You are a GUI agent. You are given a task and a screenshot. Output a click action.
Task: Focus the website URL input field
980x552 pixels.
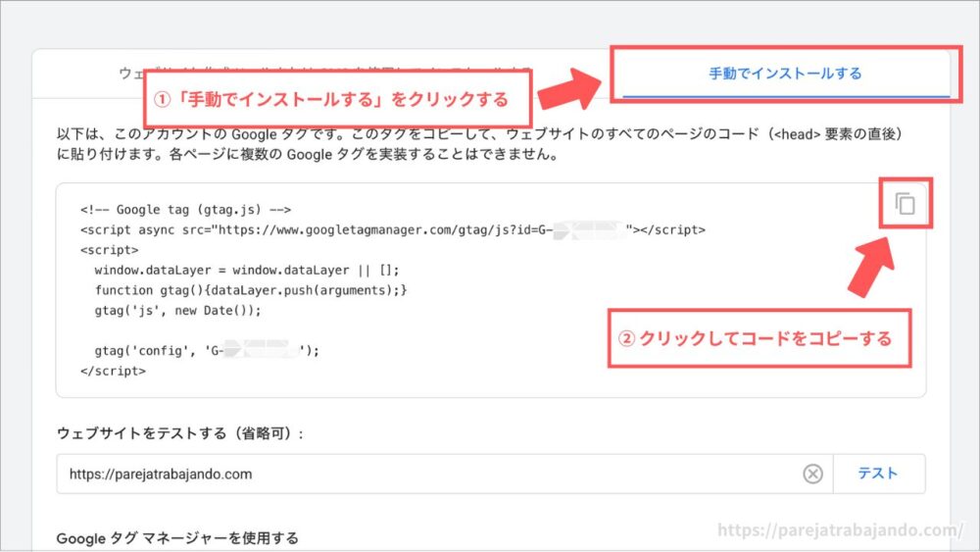(x=444, y=474)
